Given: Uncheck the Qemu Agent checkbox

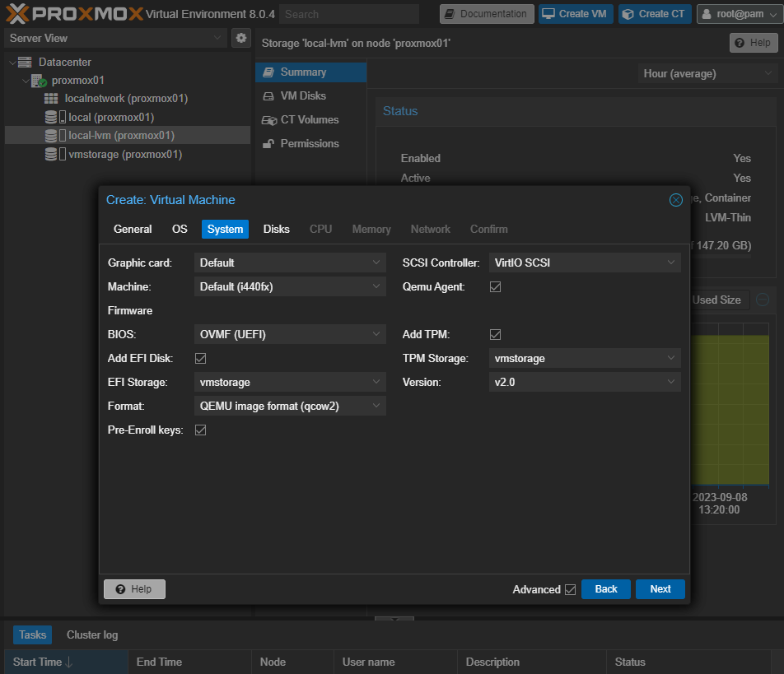Looking at the screenshot, I should coord(495,287).
